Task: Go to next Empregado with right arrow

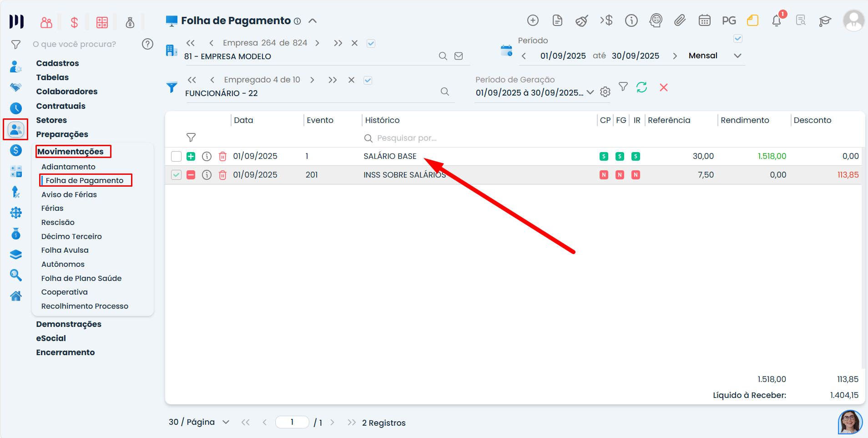Action: pyautogui.click(x=312, y=80)
